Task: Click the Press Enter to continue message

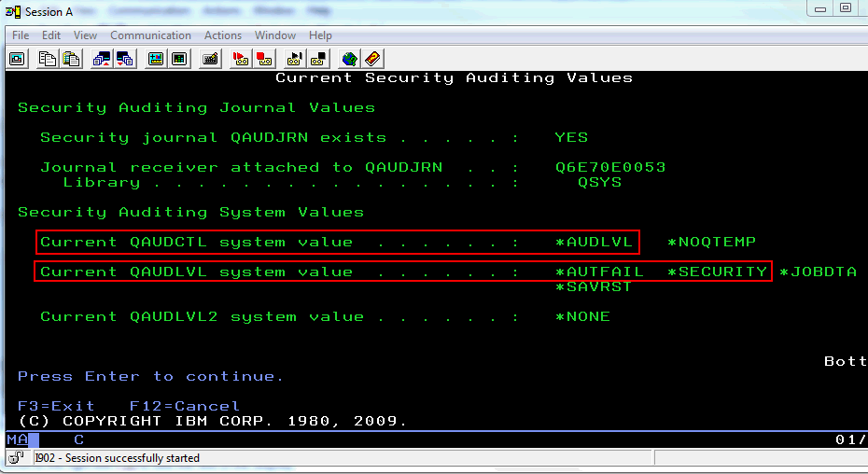Action: tap(150, 377)
